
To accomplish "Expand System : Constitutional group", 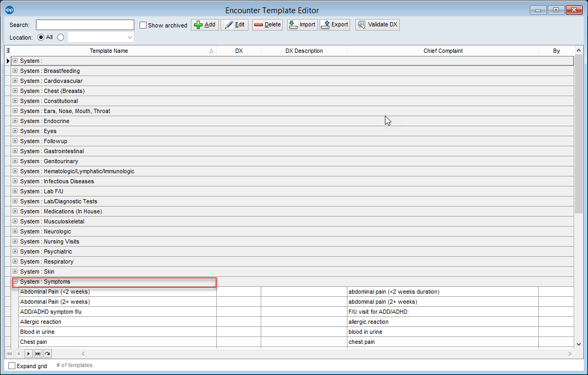I will coord(15,101).
